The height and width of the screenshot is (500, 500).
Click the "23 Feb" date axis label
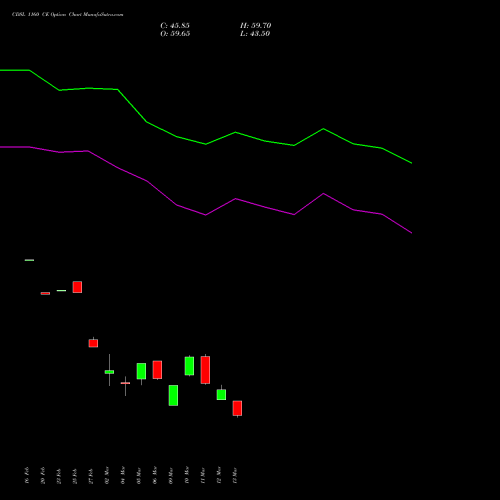pyautogui.click(x=59, y=475)
